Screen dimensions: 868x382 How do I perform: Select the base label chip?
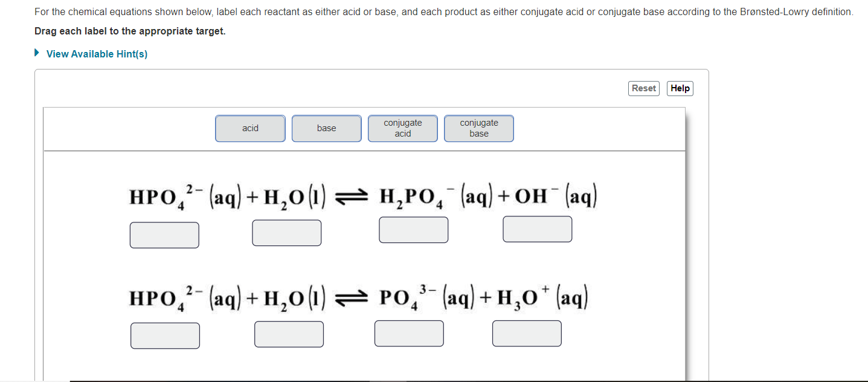(326, 128)
